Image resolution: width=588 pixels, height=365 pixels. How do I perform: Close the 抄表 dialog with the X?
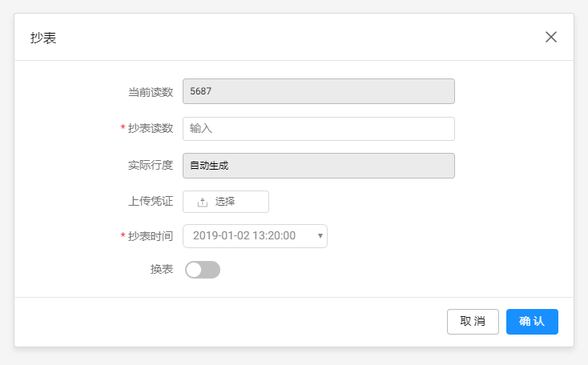point(551,37)
